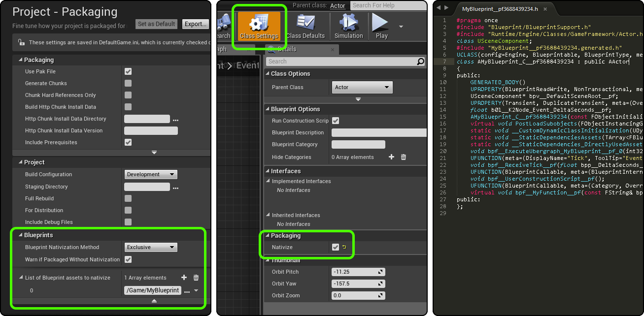The image size is (644, 316).
Task: Enable Chunk Hard References Only
Action: (128, 95)
